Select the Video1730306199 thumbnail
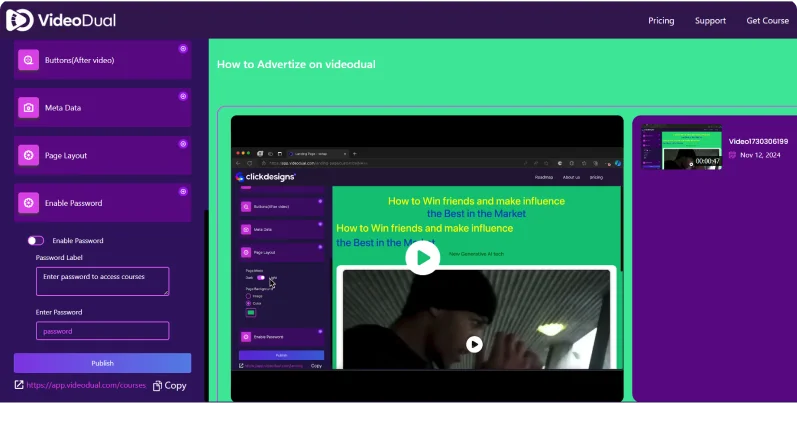797x423 pixels. click(681, 147)
